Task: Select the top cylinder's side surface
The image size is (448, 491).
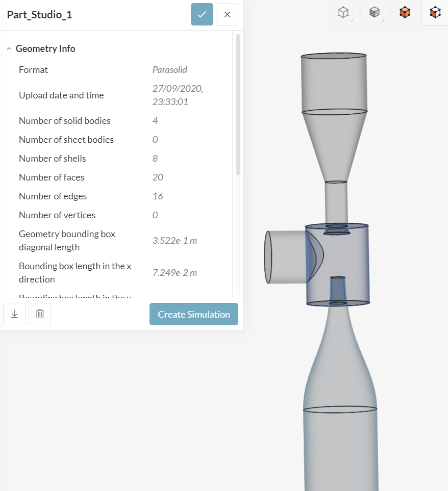Action: click(x=334, y=84)
